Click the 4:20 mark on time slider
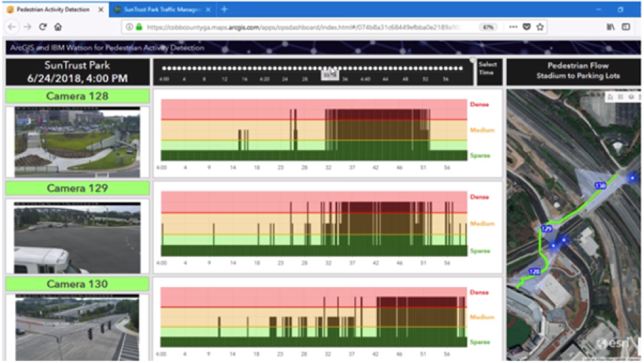644x363 pixels. pos(264,79)
